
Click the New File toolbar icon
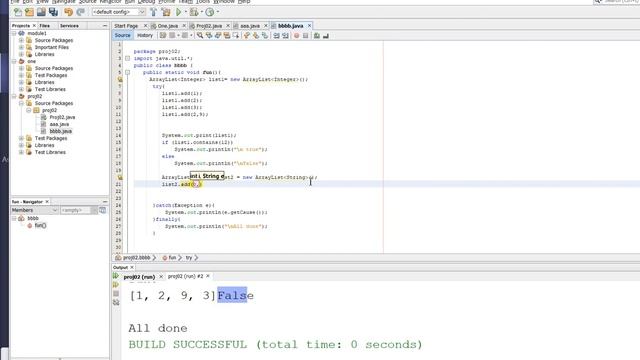pos(18,12)
